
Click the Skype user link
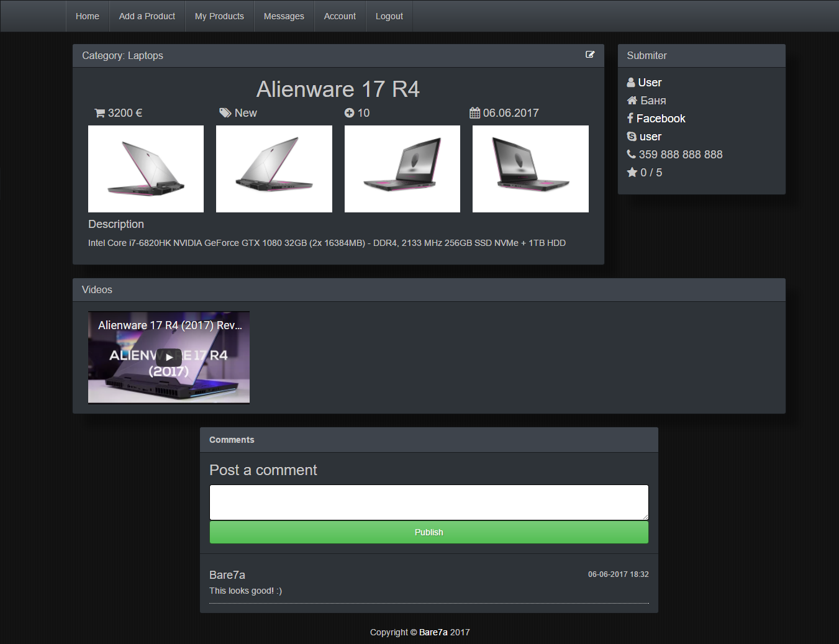click(650, 137)
